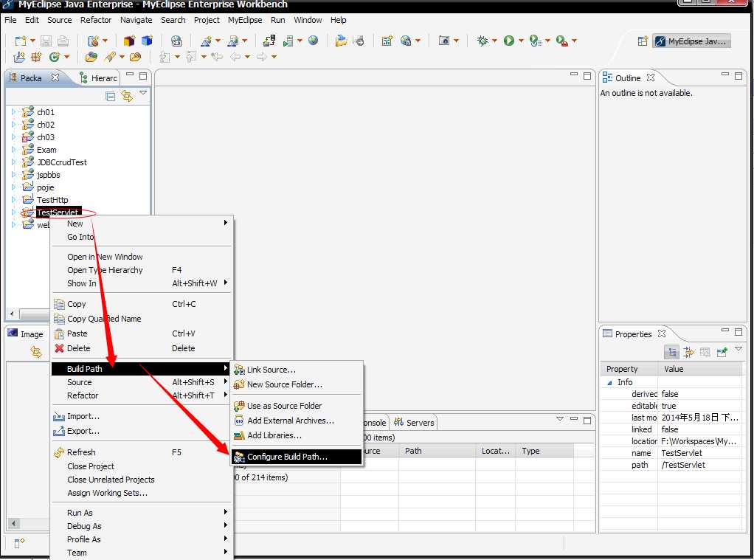
Task: Collapse the Info category in Properties
Action: click(x=609, y=382)
